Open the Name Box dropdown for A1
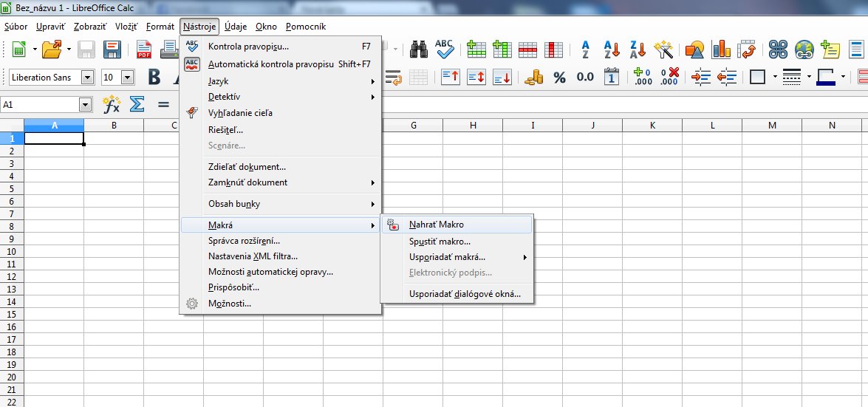The height and width of the screenshot is (407, 868). point(85,105)
